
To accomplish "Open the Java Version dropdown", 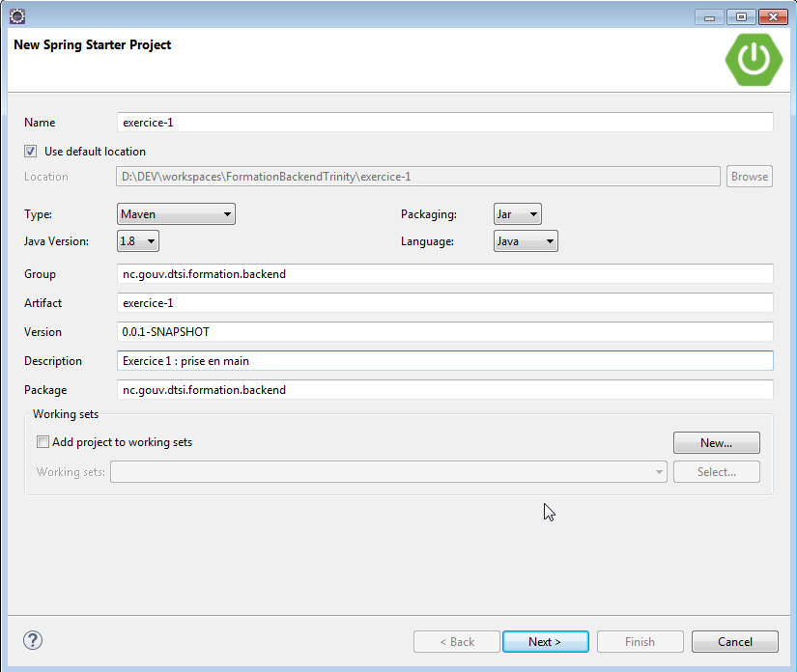I will coord(138,240).
